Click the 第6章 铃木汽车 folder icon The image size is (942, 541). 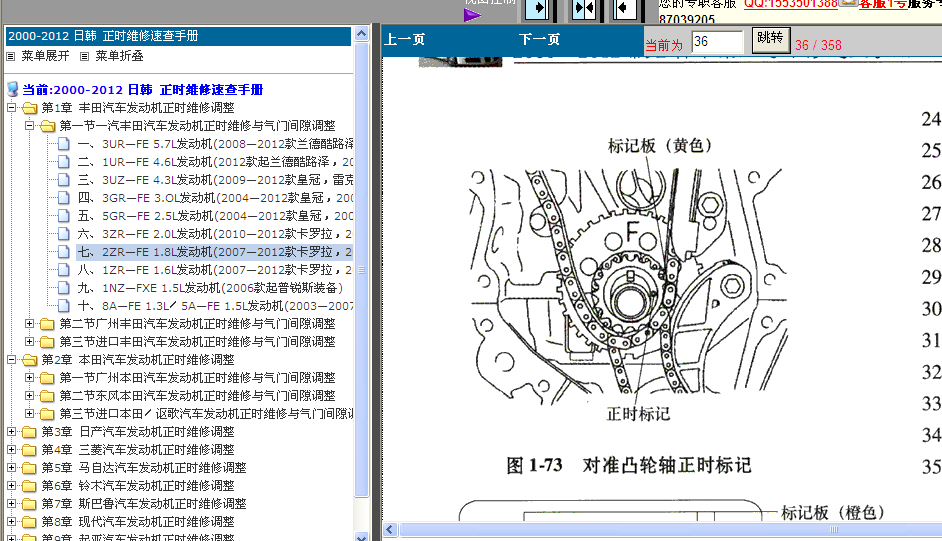[29, 486]
